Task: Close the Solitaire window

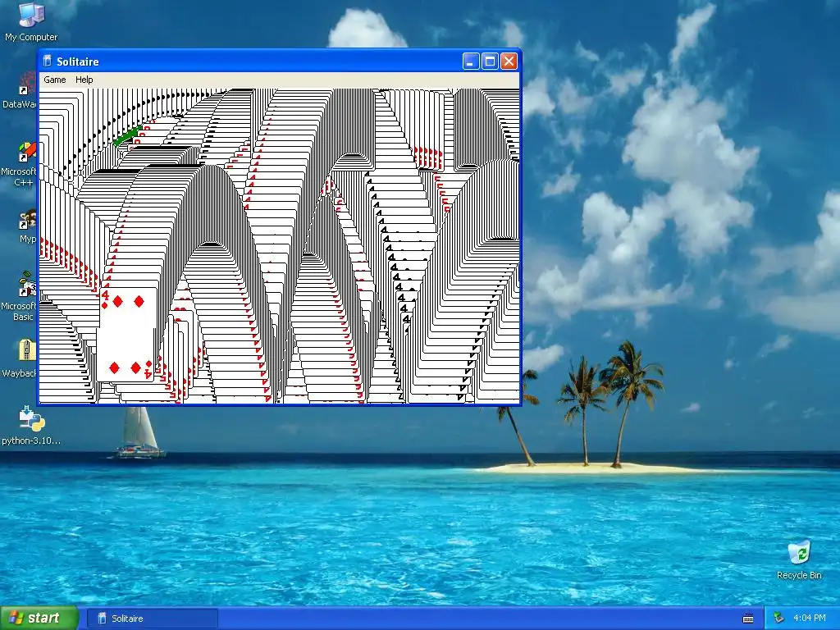Action: (509, 61)
